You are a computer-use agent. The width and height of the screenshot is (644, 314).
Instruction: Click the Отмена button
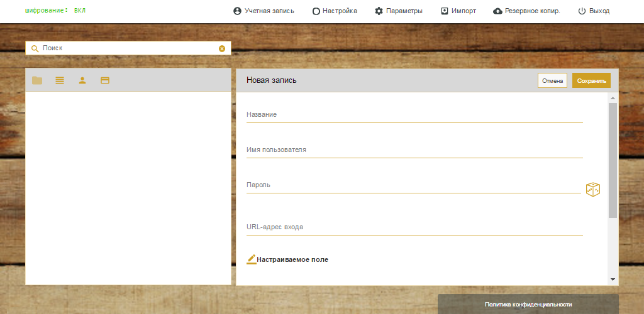[x=552, y=81]
